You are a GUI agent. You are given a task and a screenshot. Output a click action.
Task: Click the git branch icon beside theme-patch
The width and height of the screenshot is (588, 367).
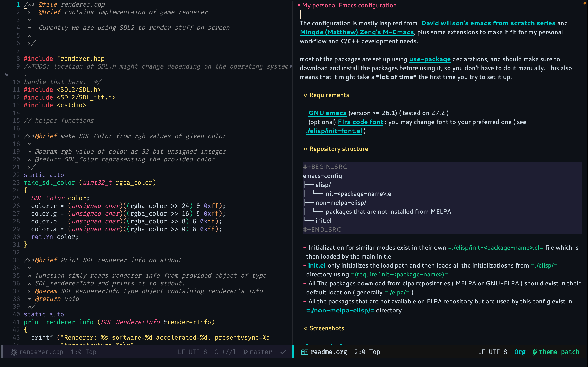(x=535, y=352)
